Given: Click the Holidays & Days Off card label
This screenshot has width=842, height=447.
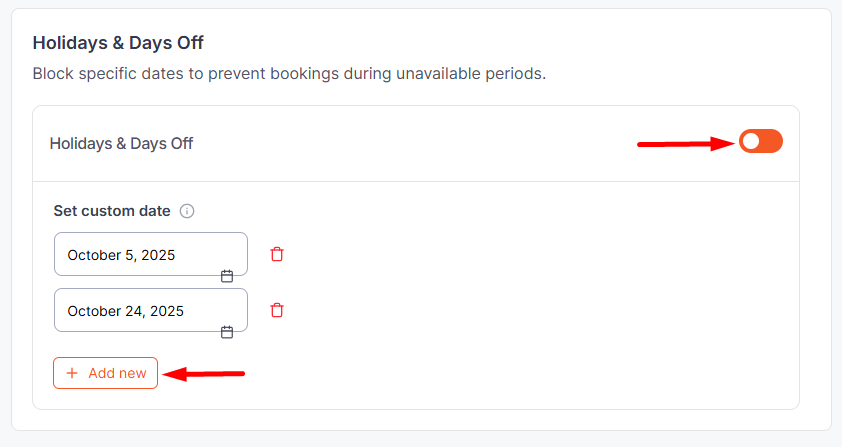Looking at the screenshot, I should click(x=121, y=144).
